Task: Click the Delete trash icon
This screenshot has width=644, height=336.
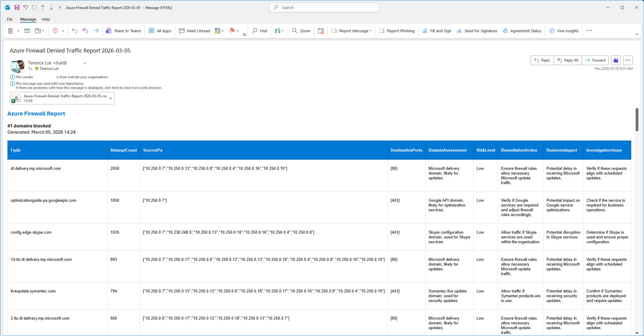Action: pos(10,31)
